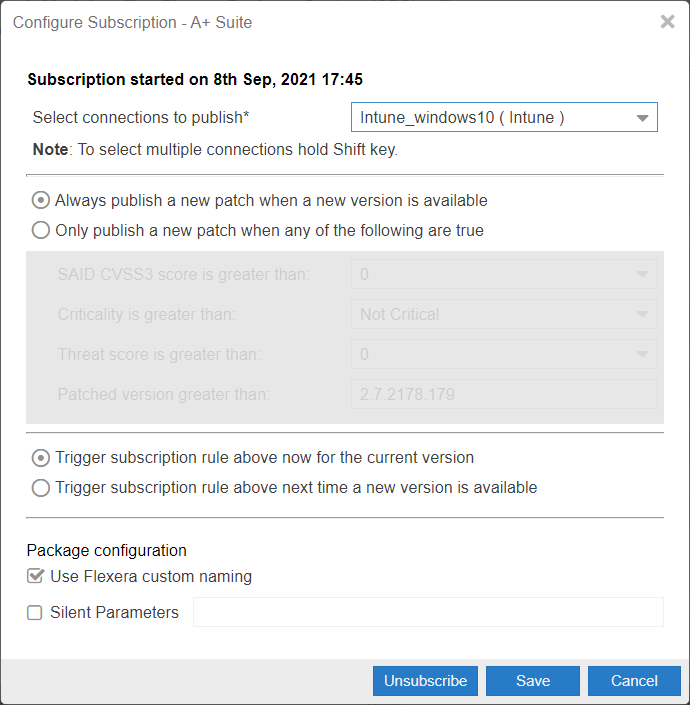Click the Silent Parameters text field
Screen dimensions: 690x705
428,612
